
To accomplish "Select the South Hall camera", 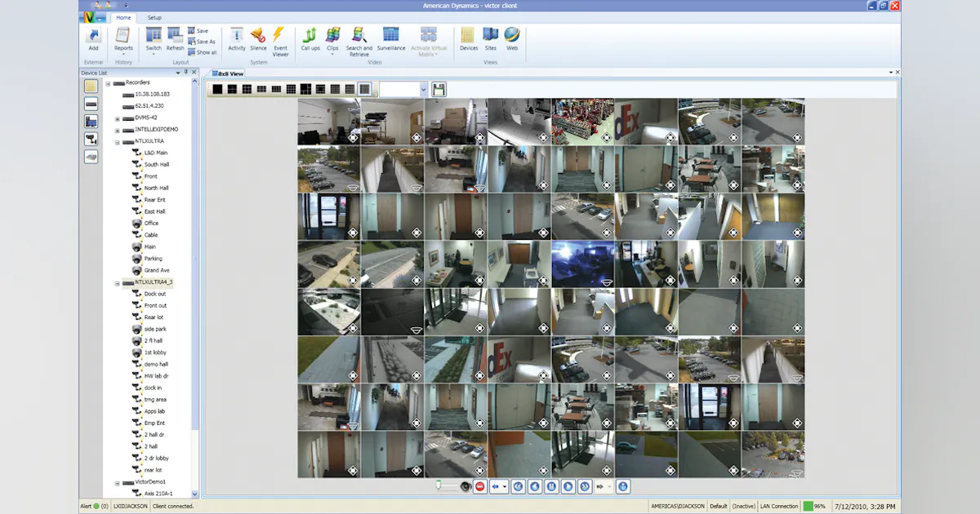I will (x=157, y=165).
